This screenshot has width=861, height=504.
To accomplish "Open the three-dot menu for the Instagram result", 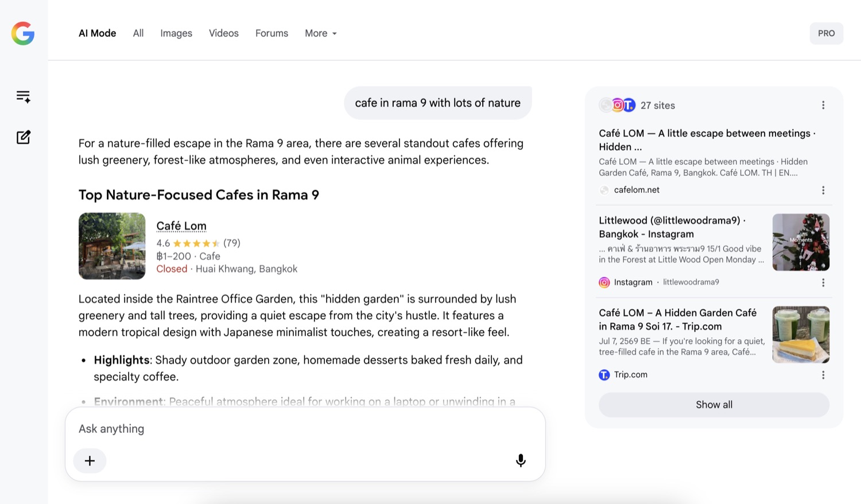I will click(823, 282).
